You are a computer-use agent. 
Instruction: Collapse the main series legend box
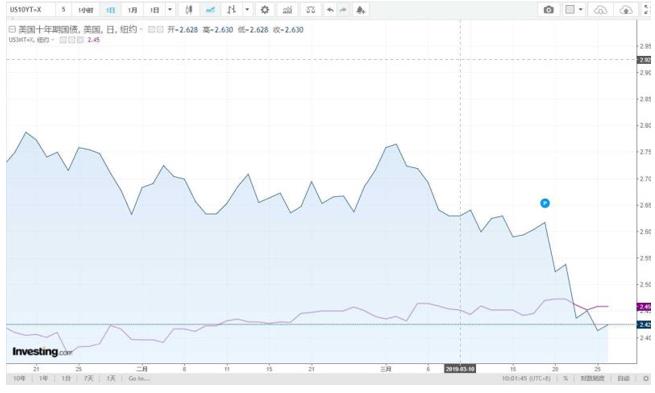(x=12, y=30)
